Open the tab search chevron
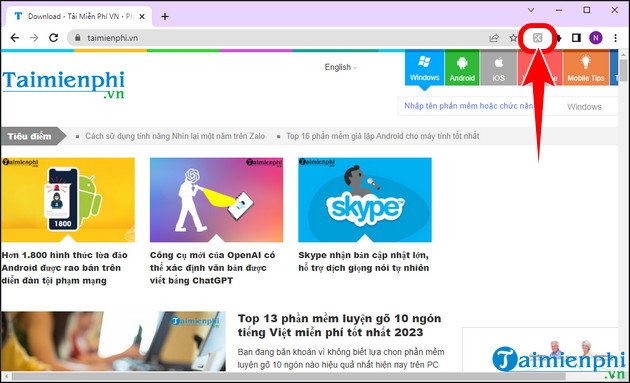The height and width of the screenshot is (383, 630). (531, 10)
